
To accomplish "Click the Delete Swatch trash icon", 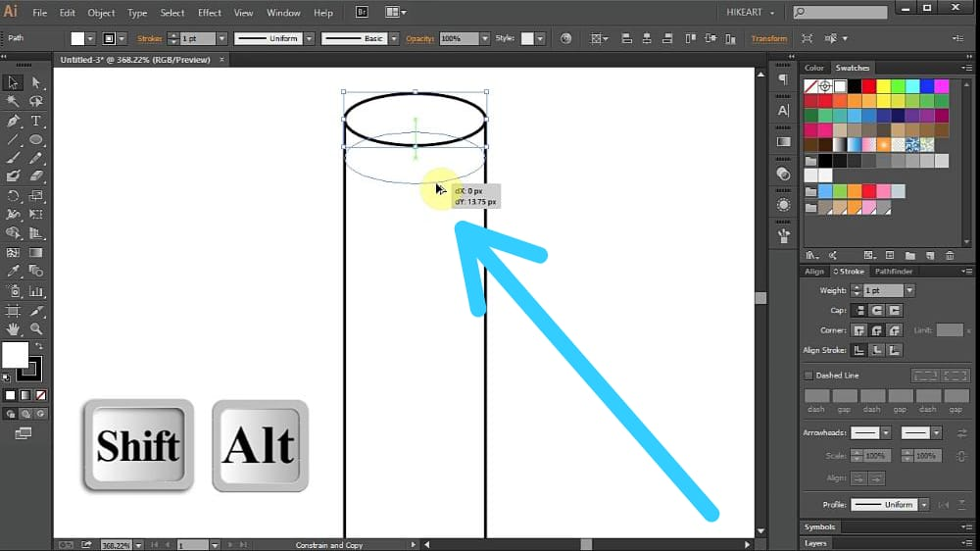I will coord(950,255).
